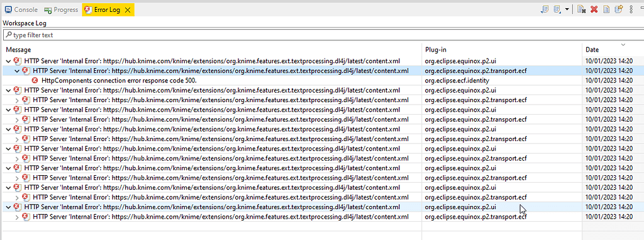Image resolution: width=644 pixels, height=240 pixels.
Task: Clear the log viewer
Action: tap(581, 9)
